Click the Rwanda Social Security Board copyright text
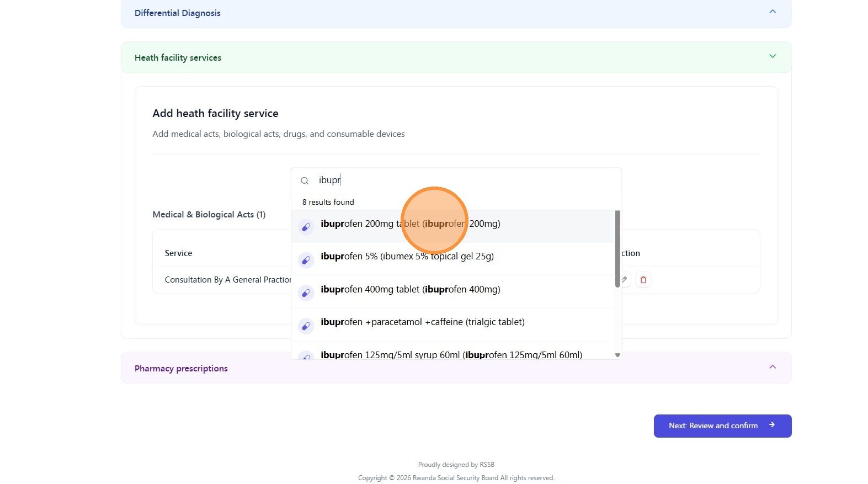This screenshot has height=484, width=868. [x=456, y=478]
